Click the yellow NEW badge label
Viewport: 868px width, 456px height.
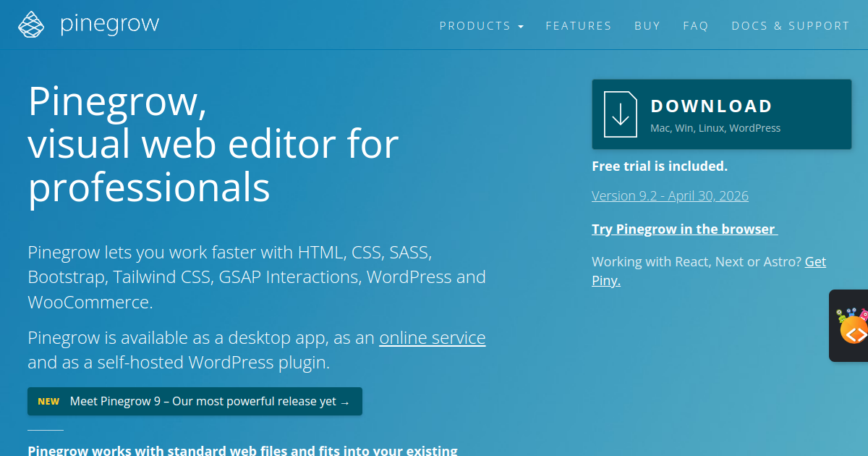click(x=48, y=402)
